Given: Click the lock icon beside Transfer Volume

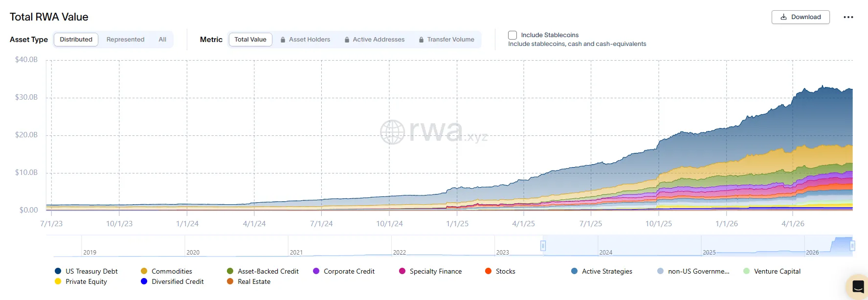Looking at the screenshot, I should tap(421, 40).
